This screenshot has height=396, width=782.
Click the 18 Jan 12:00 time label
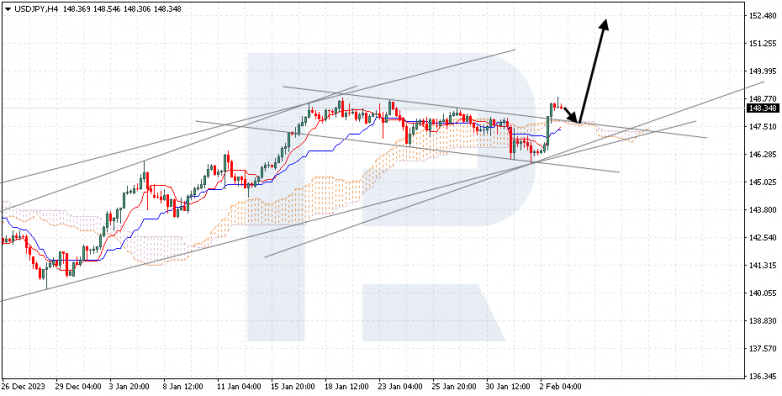pyautogui.click(x=346, y=387)
